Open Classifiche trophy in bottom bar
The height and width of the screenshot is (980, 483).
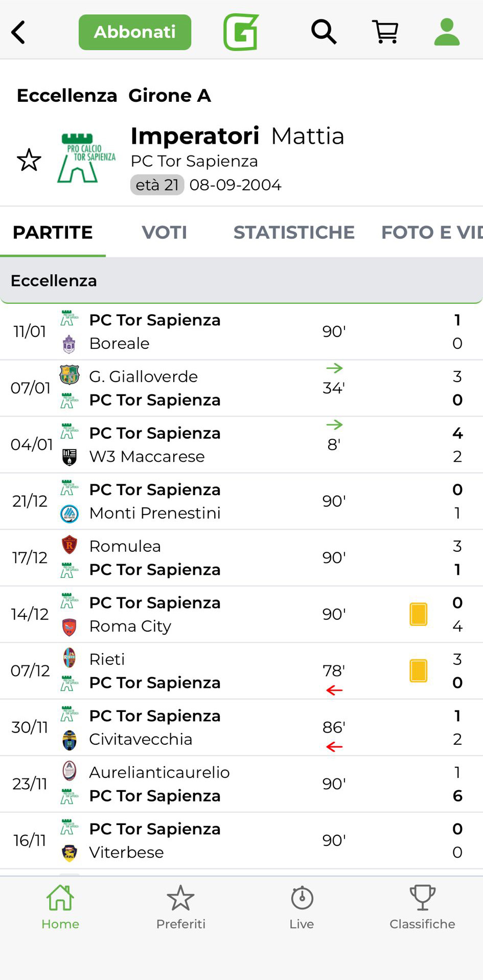pos(422,907)
